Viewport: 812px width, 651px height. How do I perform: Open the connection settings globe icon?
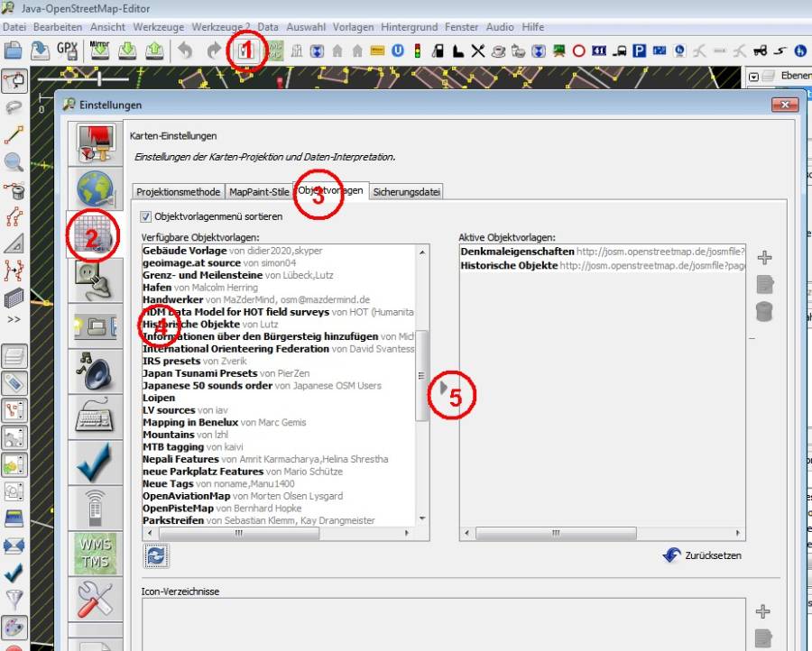tap(94, 188)
